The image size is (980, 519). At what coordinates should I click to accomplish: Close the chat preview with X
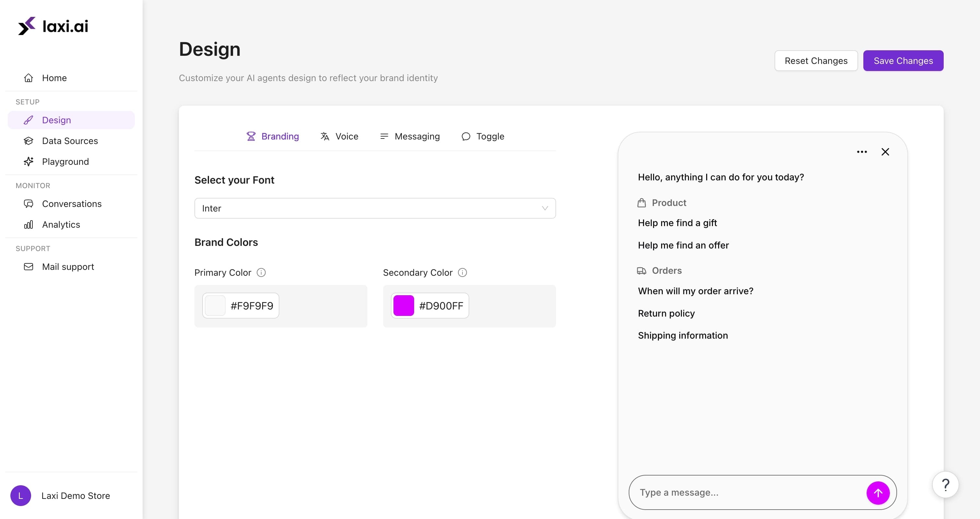[x=885, y=152]
